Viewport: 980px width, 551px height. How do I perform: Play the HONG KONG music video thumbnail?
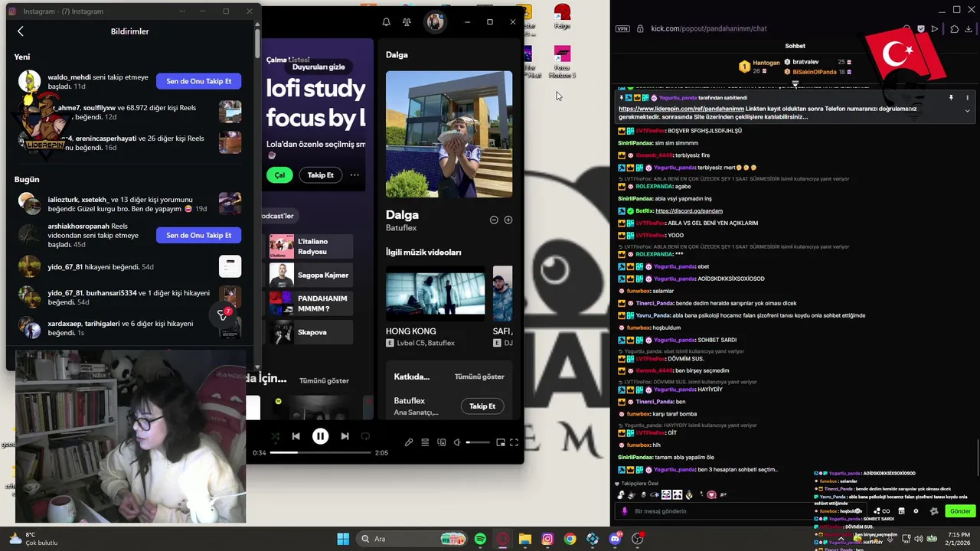pos(435,293)
